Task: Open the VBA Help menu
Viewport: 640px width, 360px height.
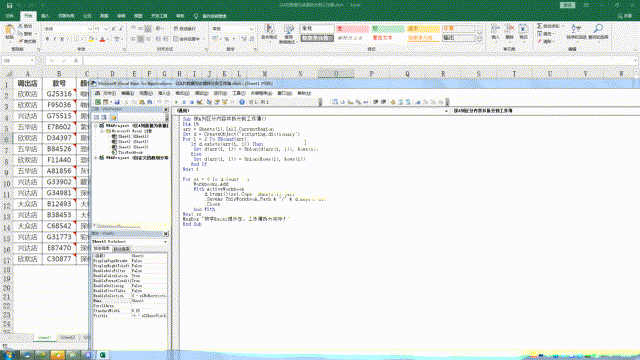Action: (304, 93)
